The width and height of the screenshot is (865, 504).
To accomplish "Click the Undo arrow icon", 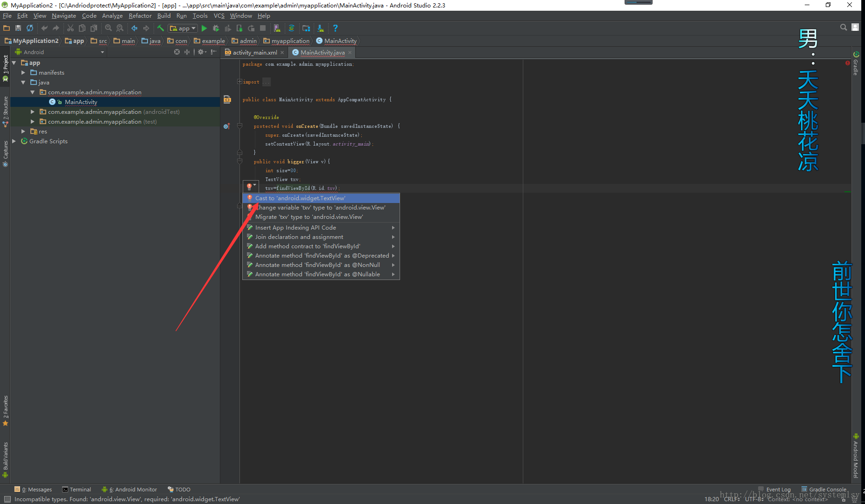I will (x=44, y=28).
